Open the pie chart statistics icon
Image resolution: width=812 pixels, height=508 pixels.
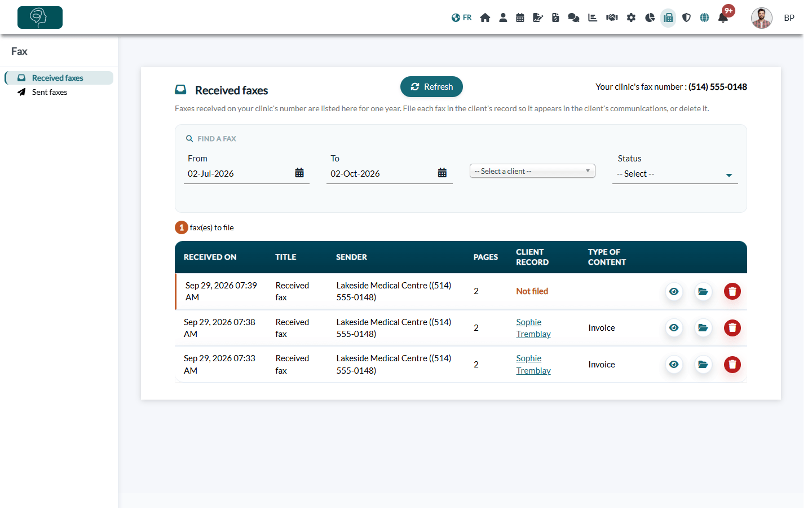[x=650, y=17]
